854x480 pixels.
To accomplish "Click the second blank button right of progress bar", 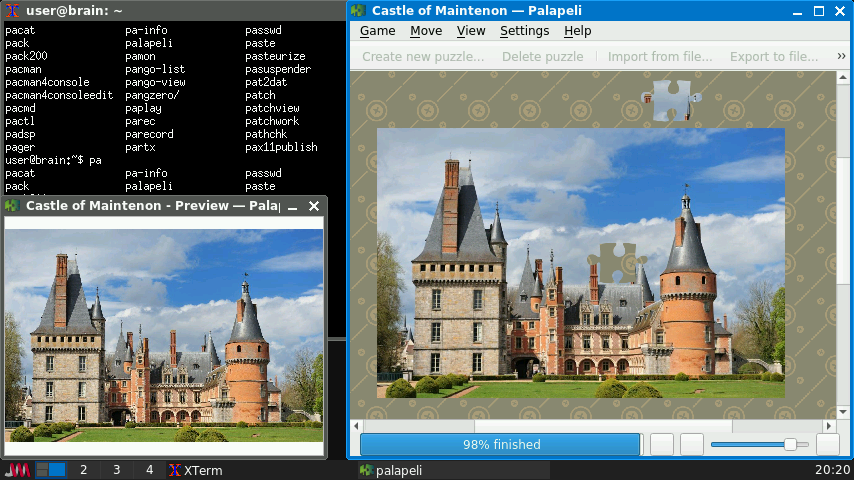I will [x=692, y=445].
